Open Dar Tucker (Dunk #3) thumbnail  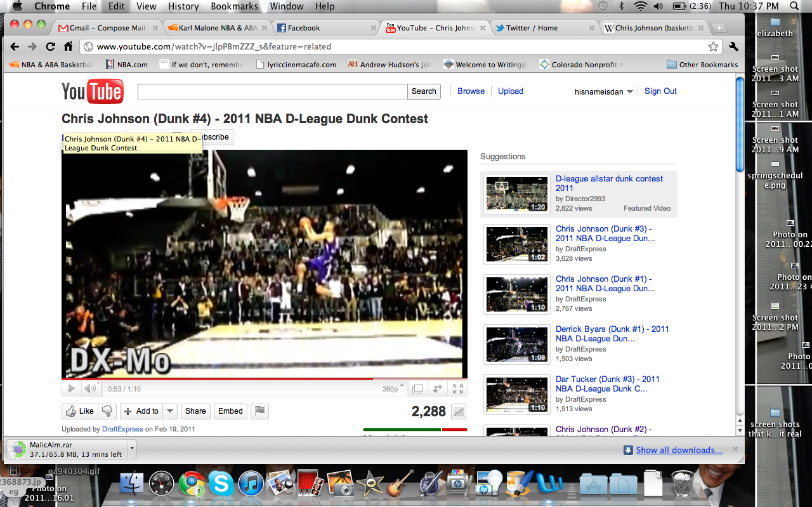516,394
